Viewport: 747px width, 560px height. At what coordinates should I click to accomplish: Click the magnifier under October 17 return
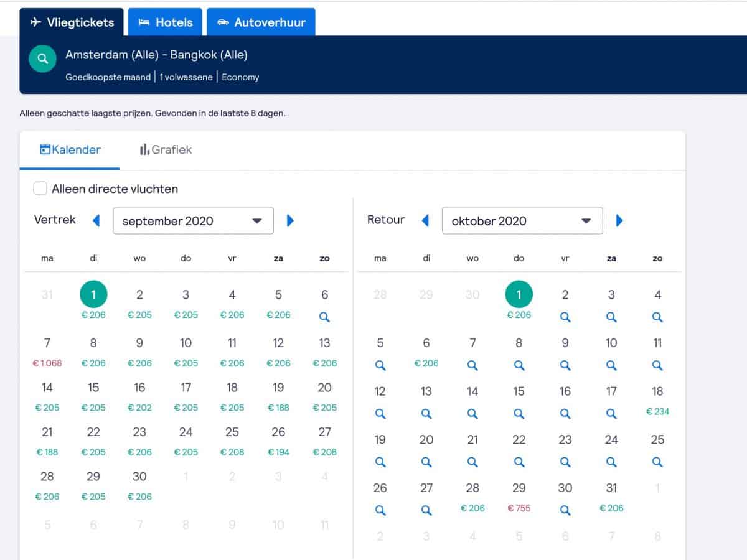click(x=611, y=414)
